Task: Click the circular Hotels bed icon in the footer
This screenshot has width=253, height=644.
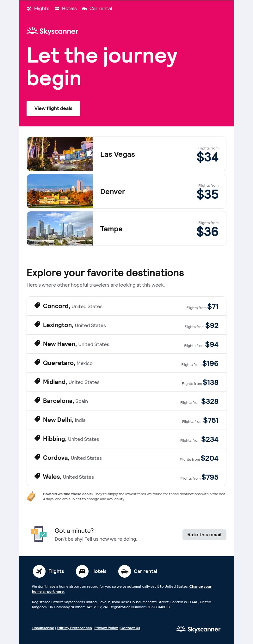Action: [82, 571]
